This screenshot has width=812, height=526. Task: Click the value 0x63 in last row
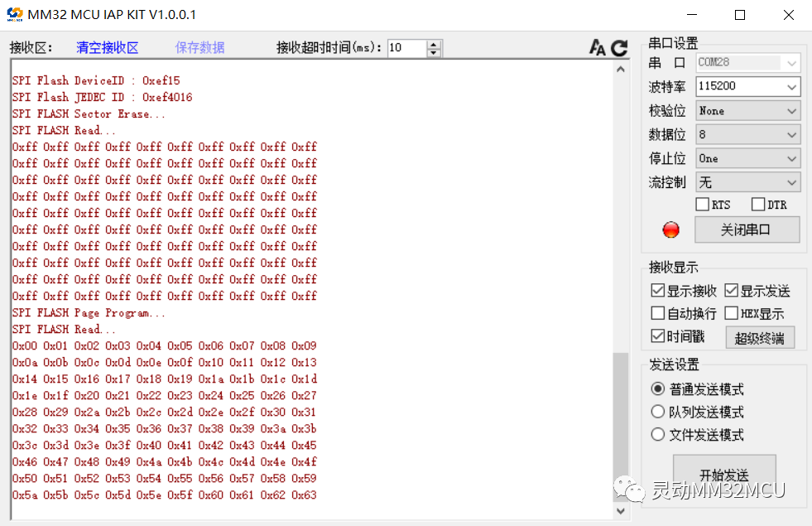tap(304, 495)
